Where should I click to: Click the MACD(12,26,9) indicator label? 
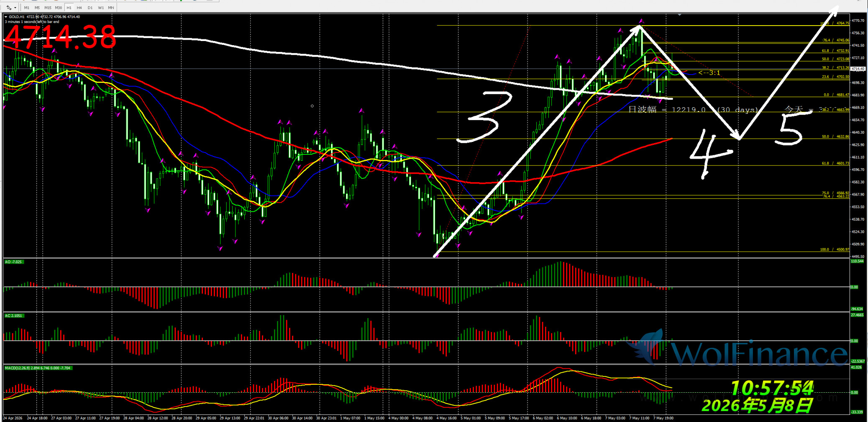(38, 368)
